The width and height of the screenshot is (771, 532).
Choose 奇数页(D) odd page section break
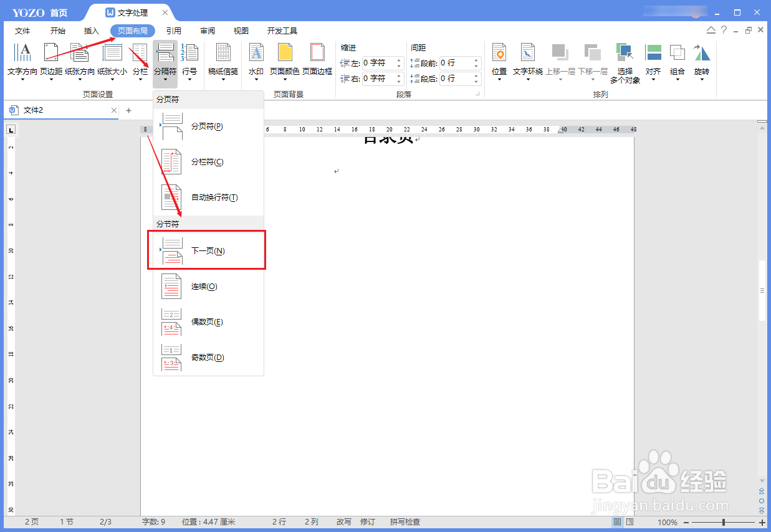pos(208,358)
